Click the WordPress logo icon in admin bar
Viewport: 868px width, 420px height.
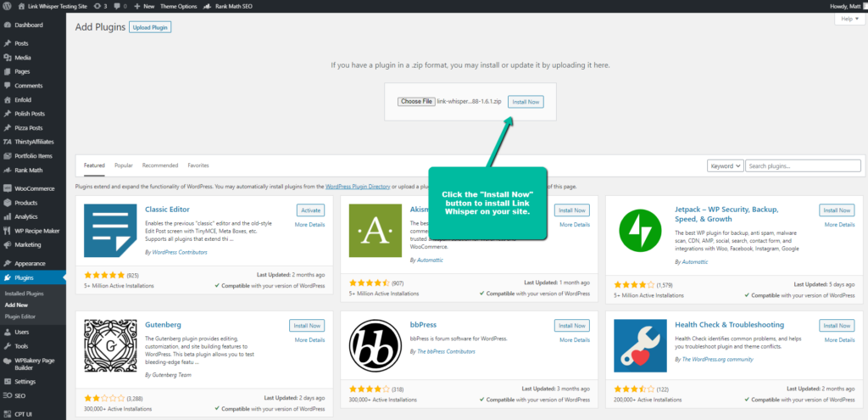[x=7, y=6]
